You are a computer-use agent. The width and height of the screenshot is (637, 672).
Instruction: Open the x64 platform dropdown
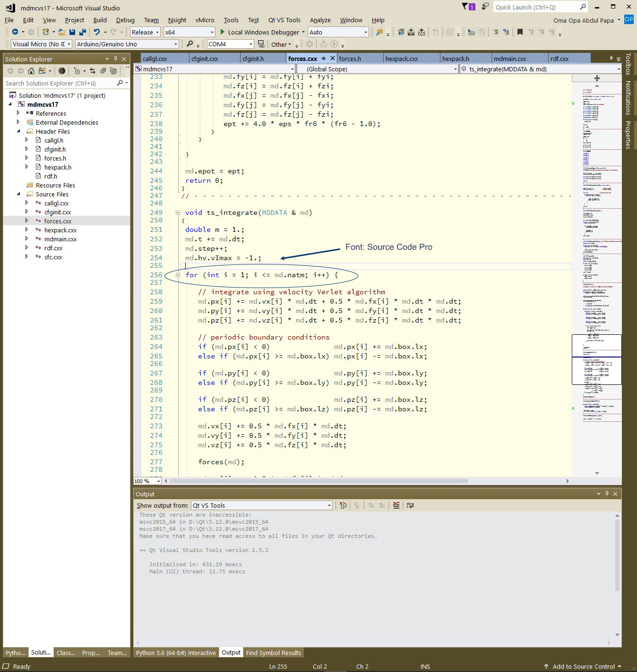pos(189,32)
